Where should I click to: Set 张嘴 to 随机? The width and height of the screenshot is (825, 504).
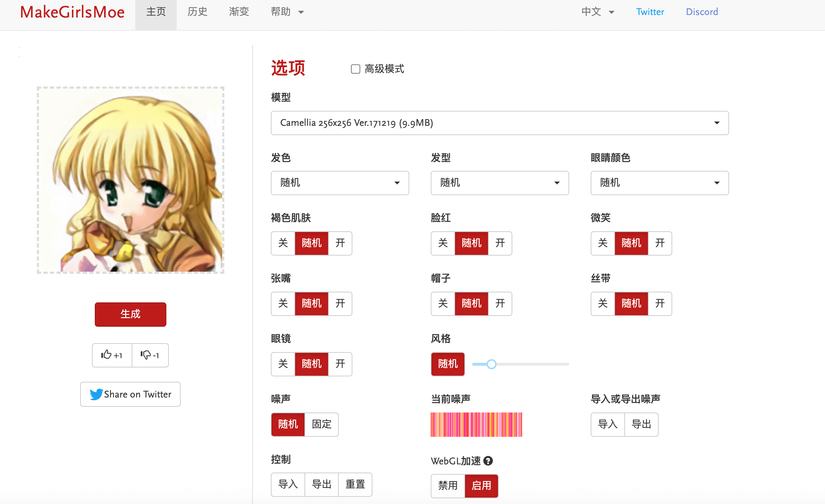(312, 304)
